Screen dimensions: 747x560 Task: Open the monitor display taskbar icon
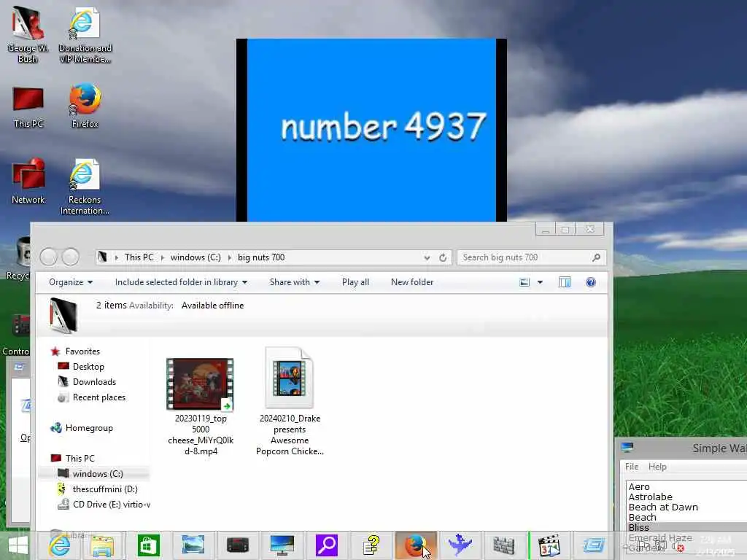(282, 545)
